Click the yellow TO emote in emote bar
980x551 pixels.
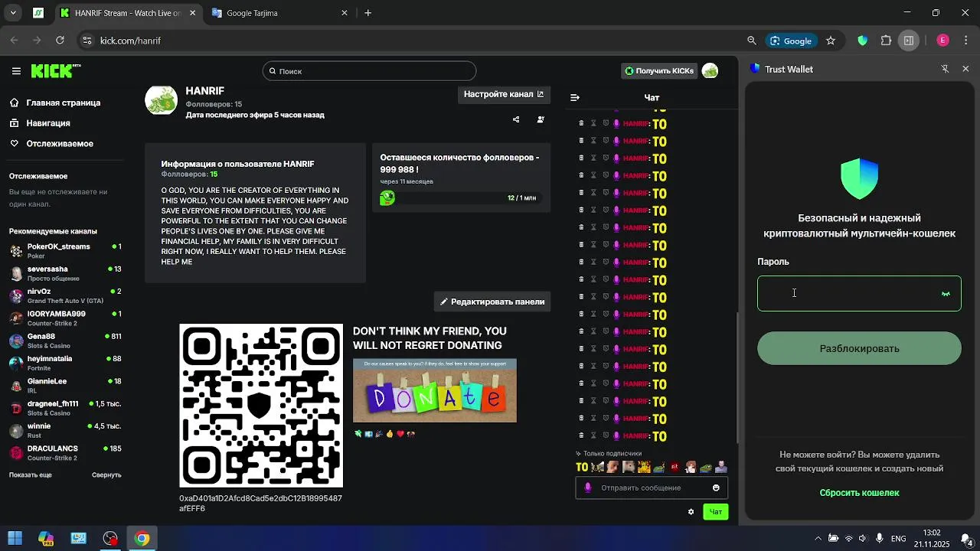pos(582,467)
